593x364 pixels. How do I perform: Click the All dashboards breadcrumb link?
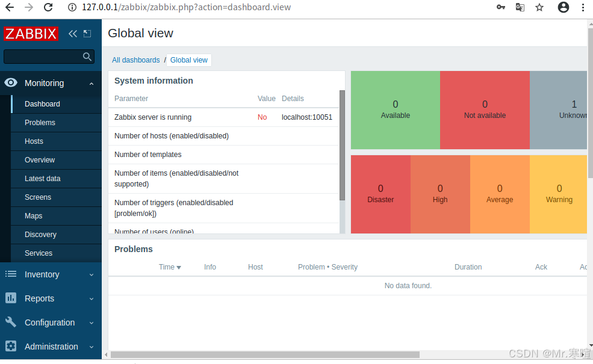coord(136,60)
